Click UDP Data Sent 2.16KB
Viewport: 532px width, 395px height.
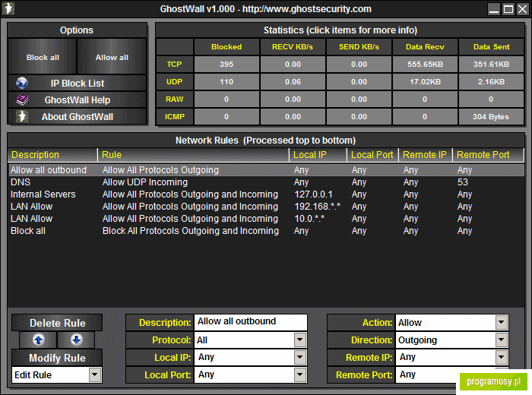[491, 82]
